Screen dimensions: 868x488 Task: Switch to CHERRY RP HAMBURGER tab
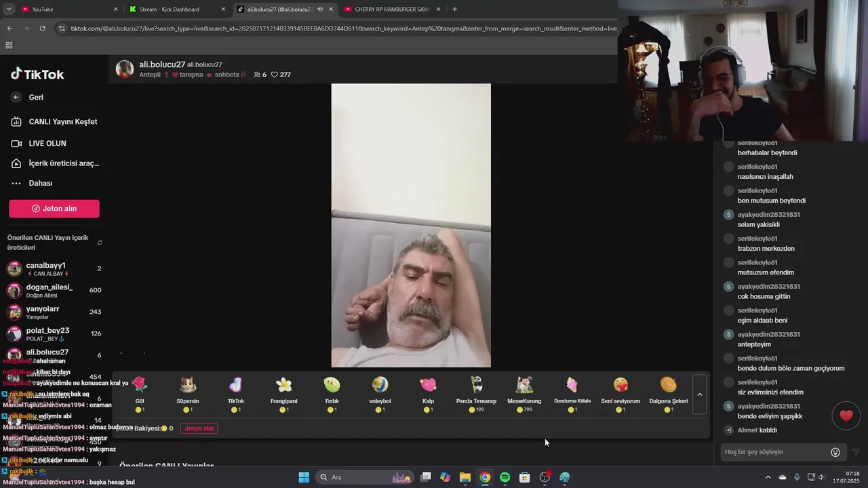pyautogui.click(x=392, y=9)
